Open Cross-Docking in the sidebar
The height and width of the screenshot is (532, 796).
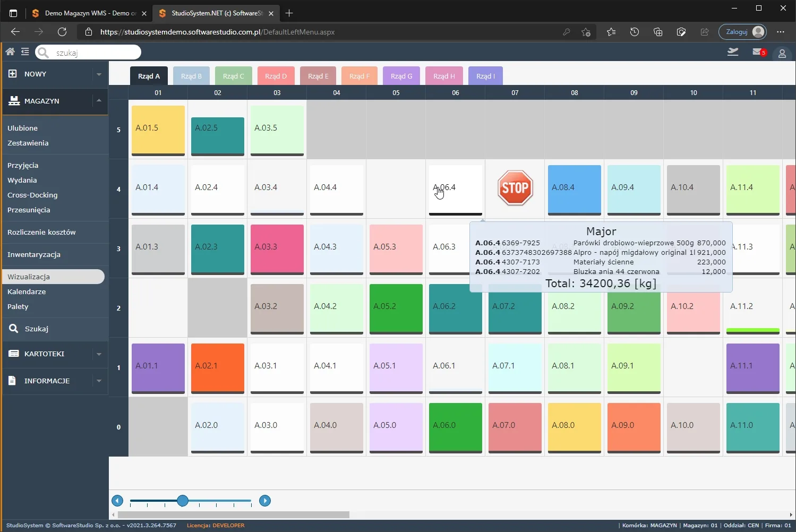(32, 195)
